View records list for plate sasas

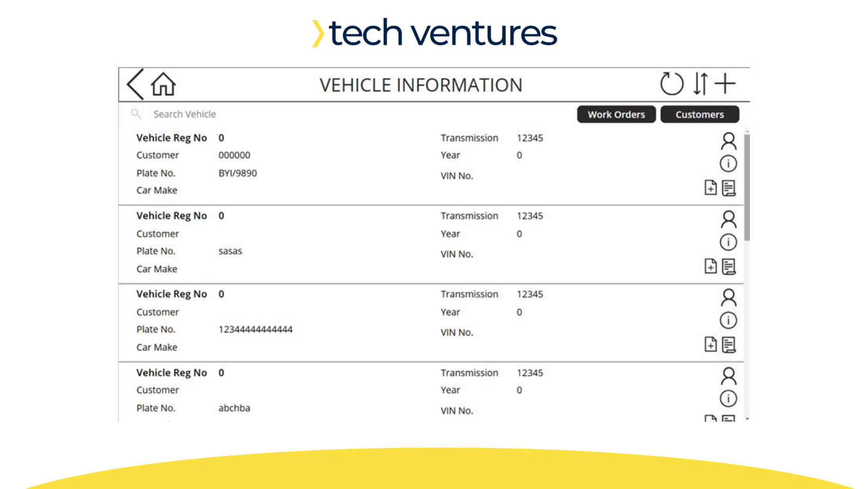click(x=729, y=266)
